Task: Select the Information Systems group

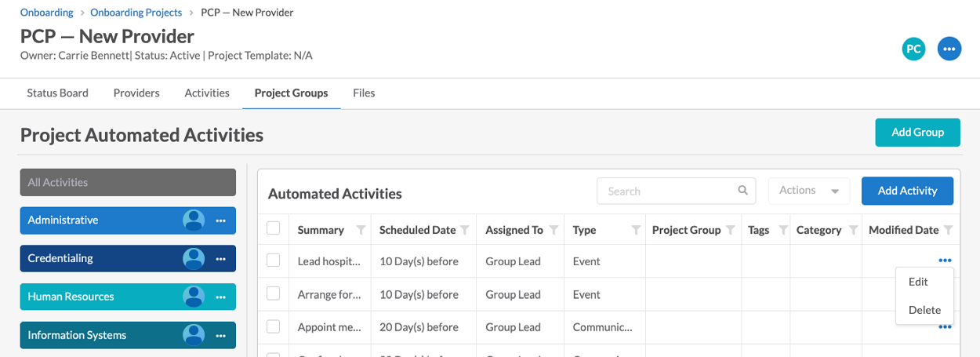Action: click(128, 335)
